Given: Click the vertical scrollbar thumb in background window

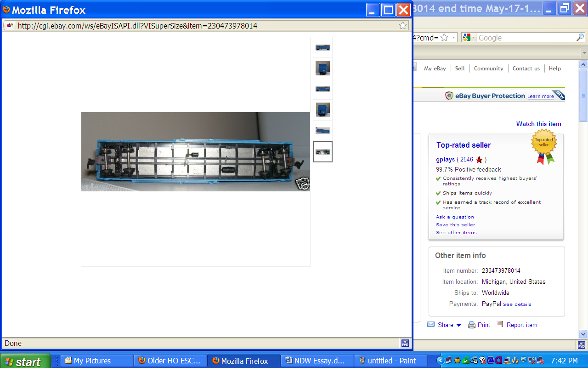Looking at the screenshot, I should click(583, 95).
